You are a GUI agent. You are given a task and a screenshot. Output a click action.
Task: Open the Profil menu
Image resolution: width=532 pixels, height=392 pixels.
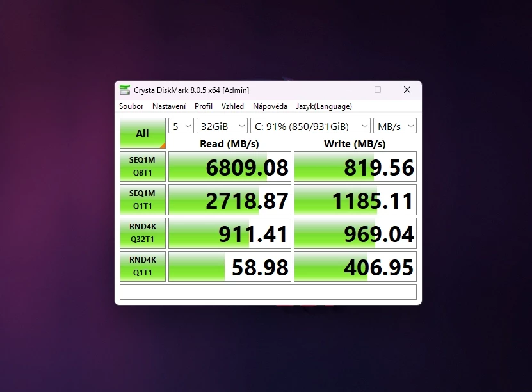(x=204, y=106)
